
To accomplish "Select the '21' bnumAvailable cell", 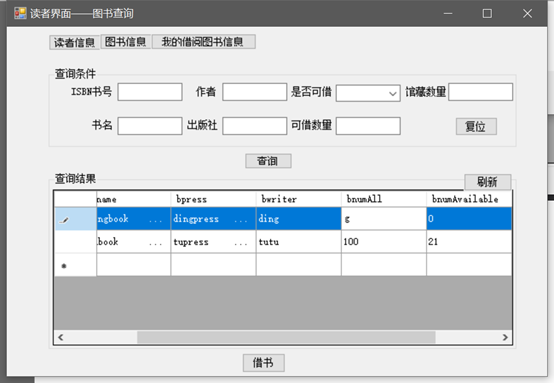I will pos(469,242).
